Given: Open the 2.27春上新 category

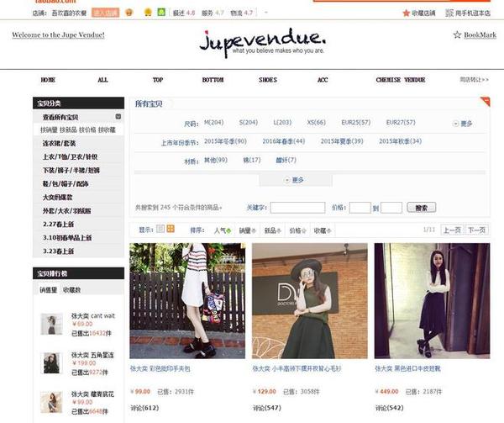Looking at the screenshot, I should [x=59, y=225].
